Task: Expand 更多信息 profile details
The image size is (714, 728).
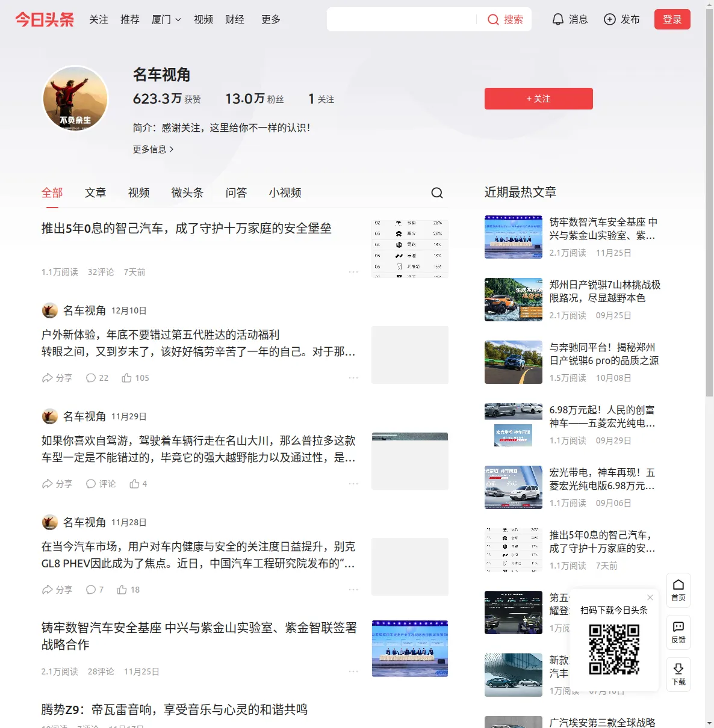Action: pos(153,149)
